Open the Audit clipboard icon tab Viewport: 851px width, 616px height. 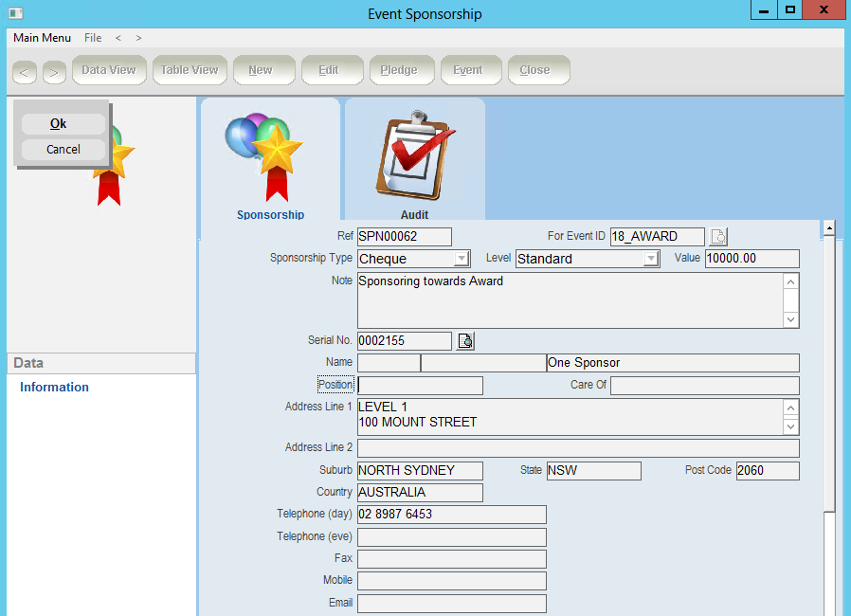(x=413, y=156)
